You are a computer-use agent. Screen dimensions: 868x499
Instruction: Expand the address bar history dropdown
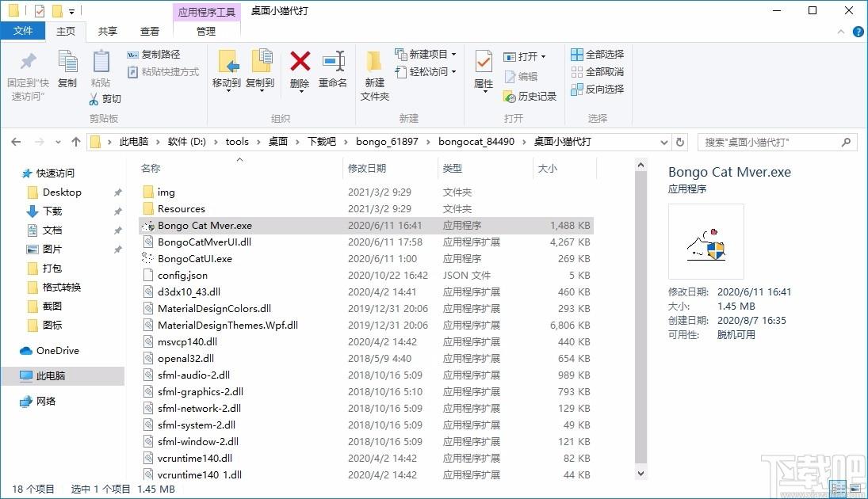(x=664, y=143)
